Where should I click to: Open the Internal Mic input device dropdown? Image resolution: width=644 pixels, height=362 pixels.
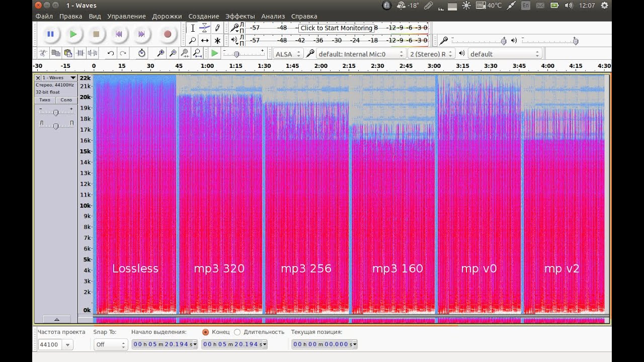361,54
